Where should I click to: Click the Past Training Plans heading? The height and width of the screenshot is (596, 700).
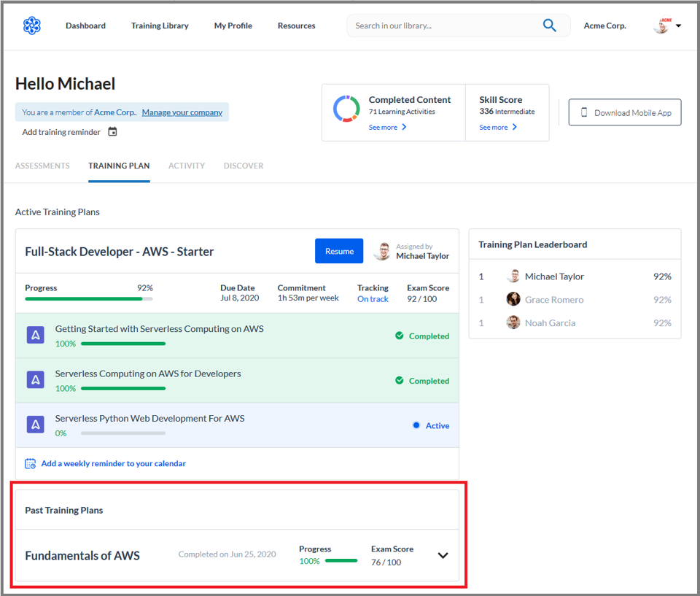click(x=64, y=510)
